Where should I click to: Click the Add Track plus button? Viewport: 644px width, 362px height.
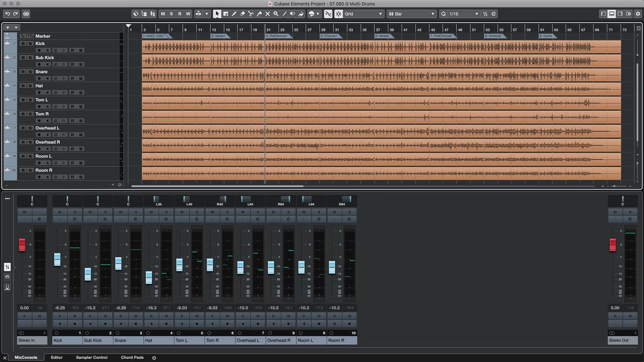pyautogui.click(x=8, y=27)
